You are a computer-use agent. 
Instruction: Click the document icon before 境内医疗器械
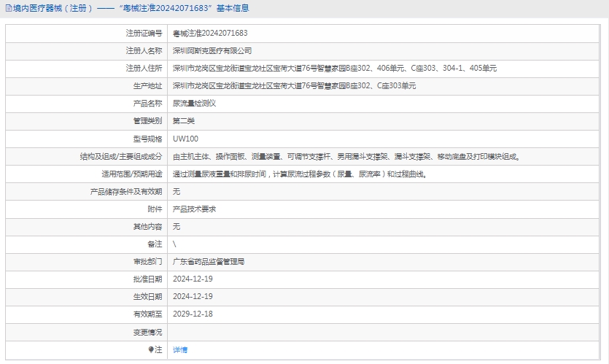point(7,9)
